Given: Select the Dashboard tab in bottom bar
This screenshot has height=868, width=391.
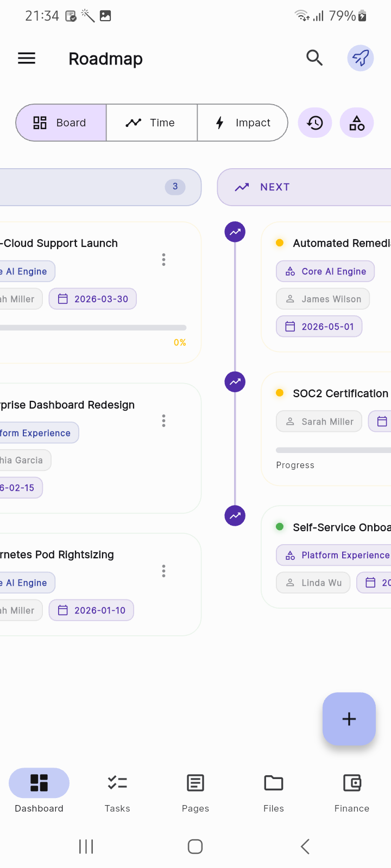Looking at the screenshot, I should pyautogui.click(x=39, y=792).
